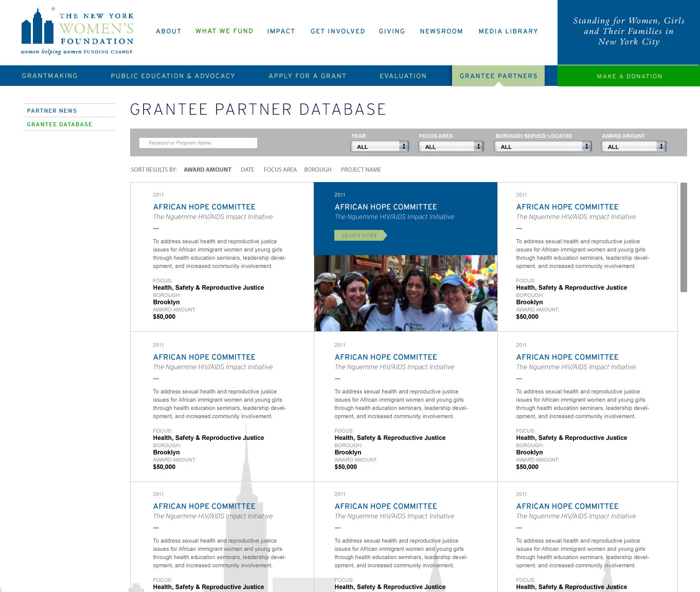This screenshot has height=592, width=700.
Task: Visit the Newsroom section
Action: (x=441, y=31)
